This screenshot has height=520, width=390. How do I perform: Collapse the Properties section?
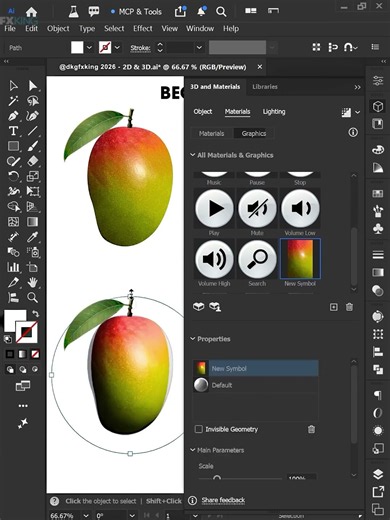click(193, 339)
